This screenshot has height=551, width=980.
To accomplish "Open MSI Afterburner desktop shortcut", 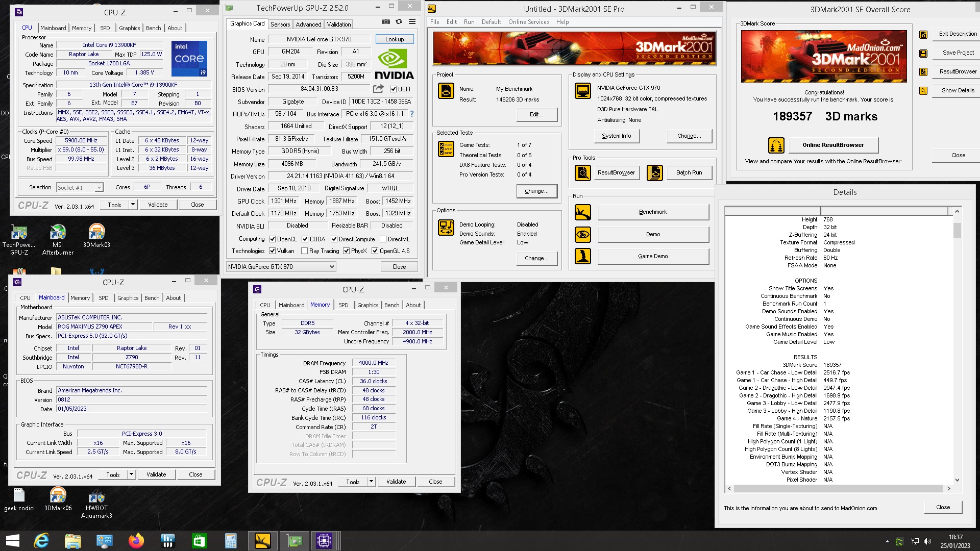I will 58,239.
